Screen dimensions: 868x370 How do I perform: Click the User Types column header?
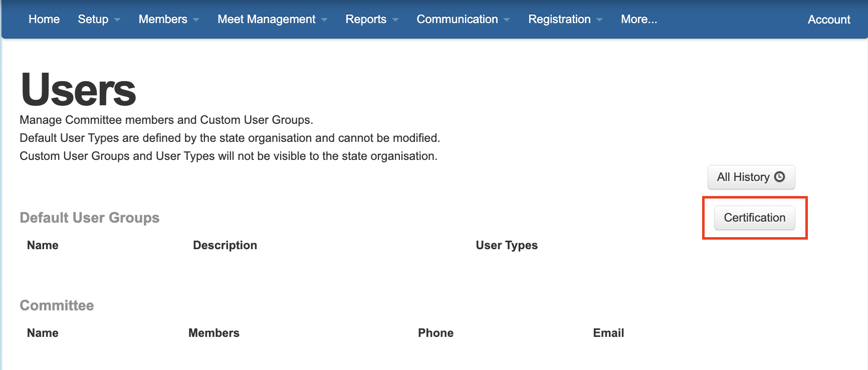(x=507, y=245)
